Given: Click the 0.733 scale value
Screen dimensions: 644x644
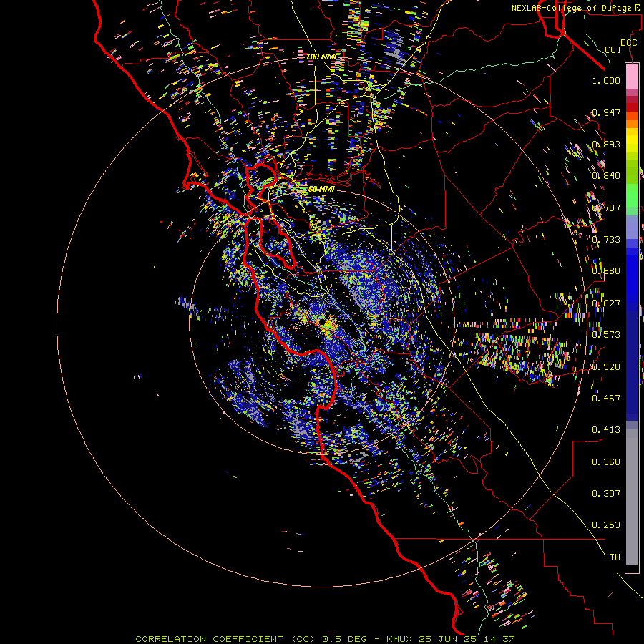Looking at the screenshot, I should (606, 240).
